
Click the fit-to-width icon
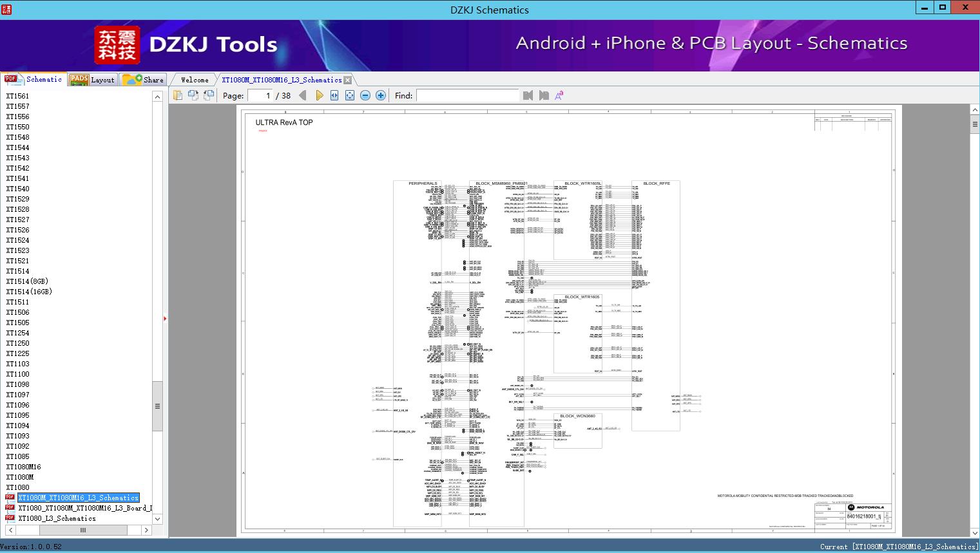(334, 95)
